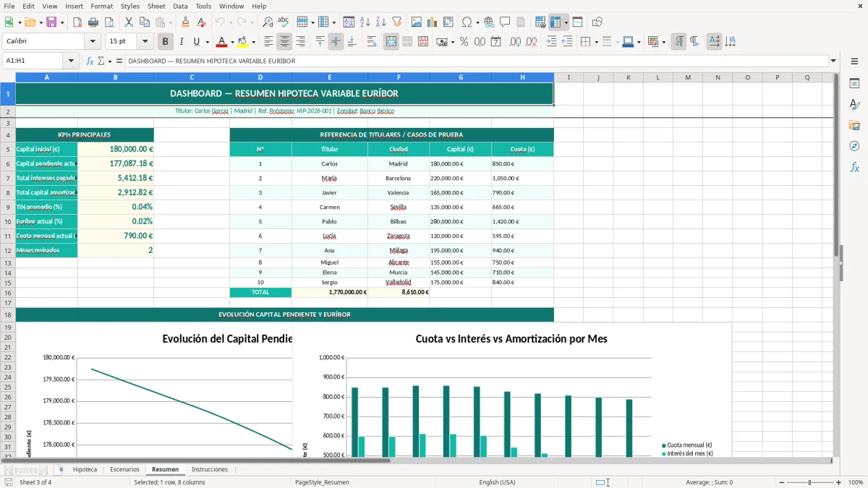Insert an image
The image size is (868, 488).
pyautogui.click(x=417, y=22)
